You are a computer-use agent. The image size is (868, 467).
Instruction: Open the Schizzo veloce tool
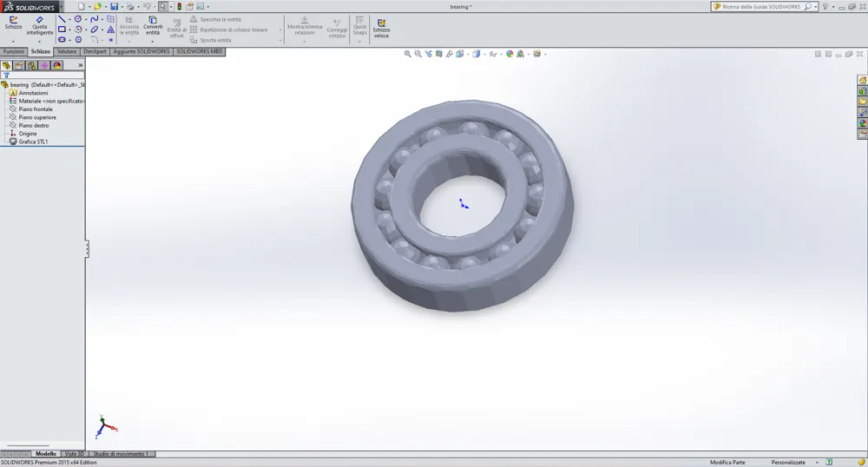pos(381,29)
